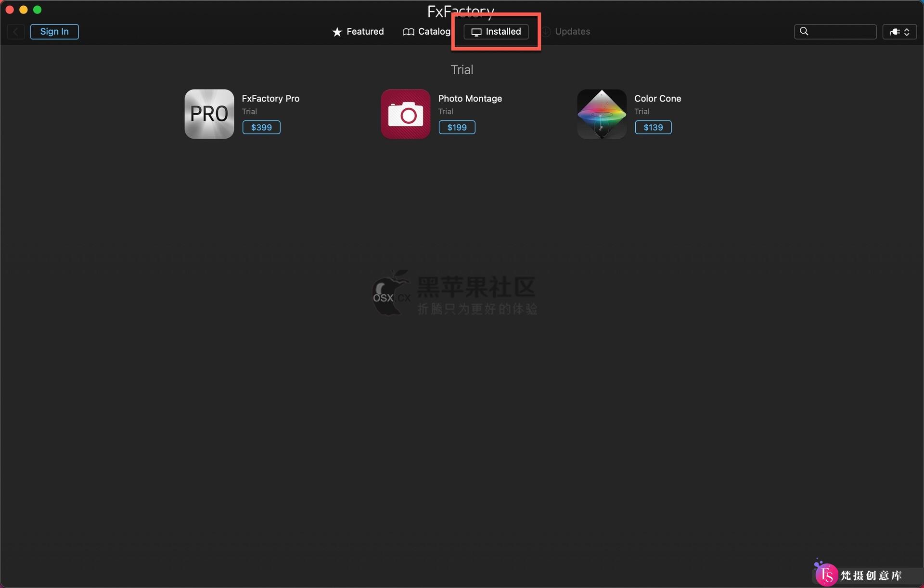Viewport: 924px width, 588px height.
Task: Switch to the Catalog tab
Action: tap(427, 32)
